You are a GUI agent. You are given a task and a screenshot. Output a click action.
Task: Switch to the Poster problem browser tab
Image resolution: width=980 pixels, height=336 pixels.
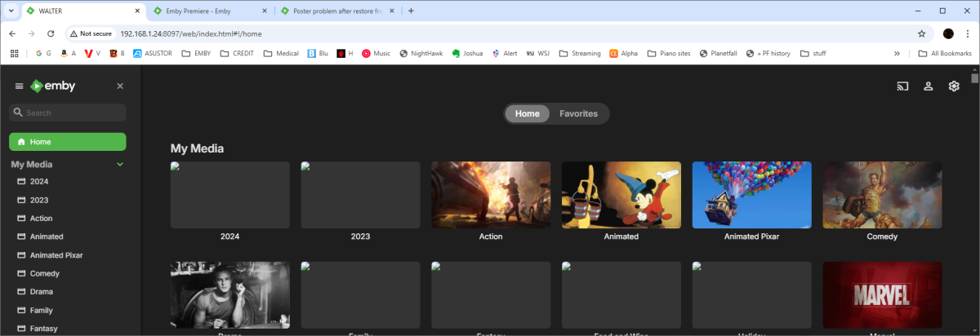[x=336, y=11]
